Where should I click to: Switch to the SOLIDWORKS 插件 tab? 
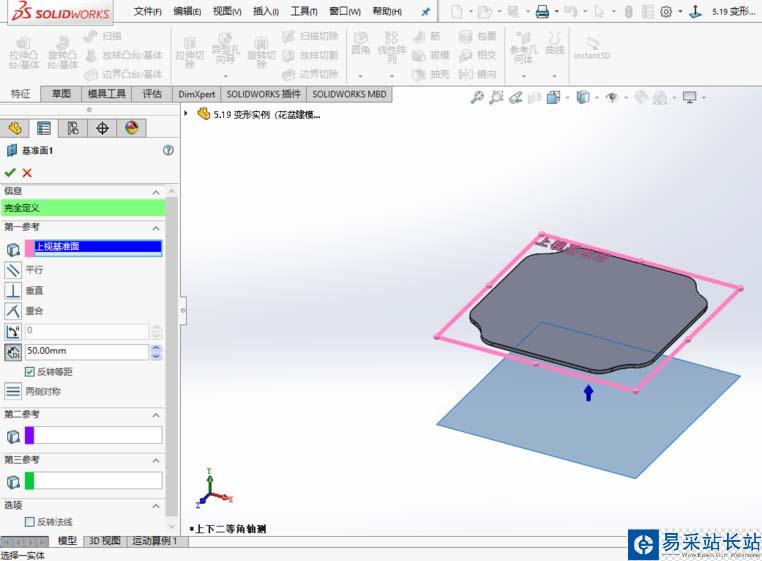(x=264, y=94)
